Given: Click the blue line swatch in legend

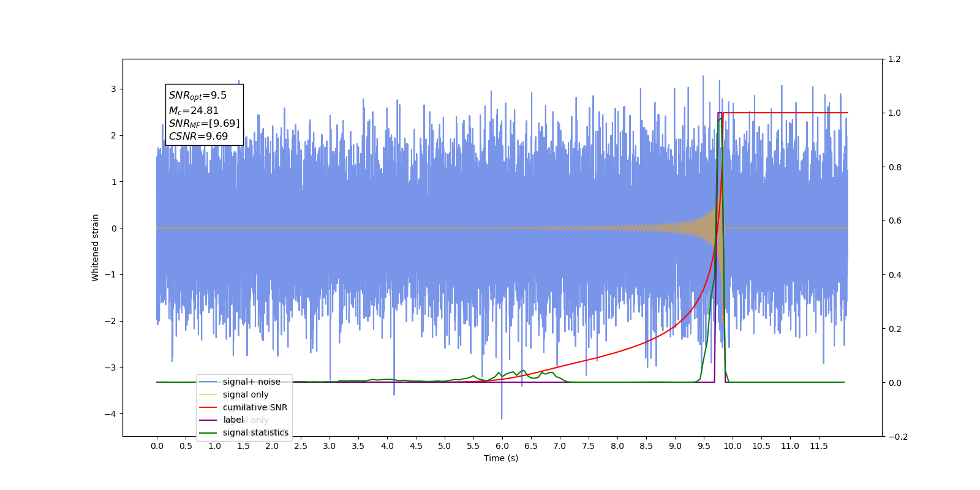Looking at the screenshot, I should (x=208, y=382).
